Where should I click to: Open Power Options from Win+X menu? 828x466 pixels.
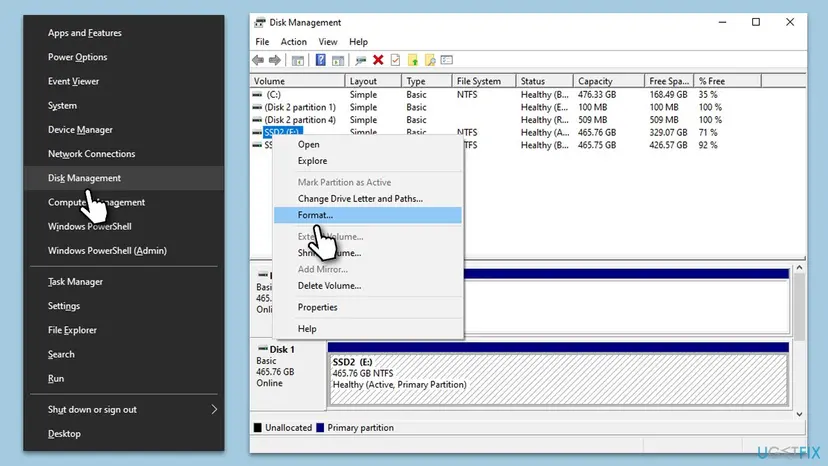point(124,57)
